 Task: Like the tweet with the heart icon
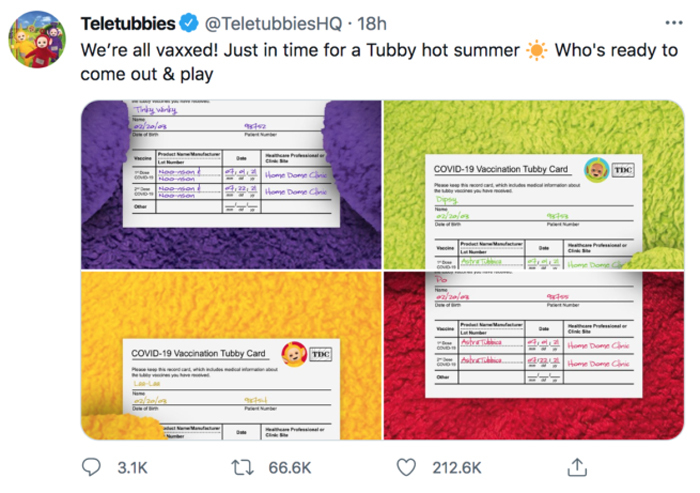(x=406, y=467)
